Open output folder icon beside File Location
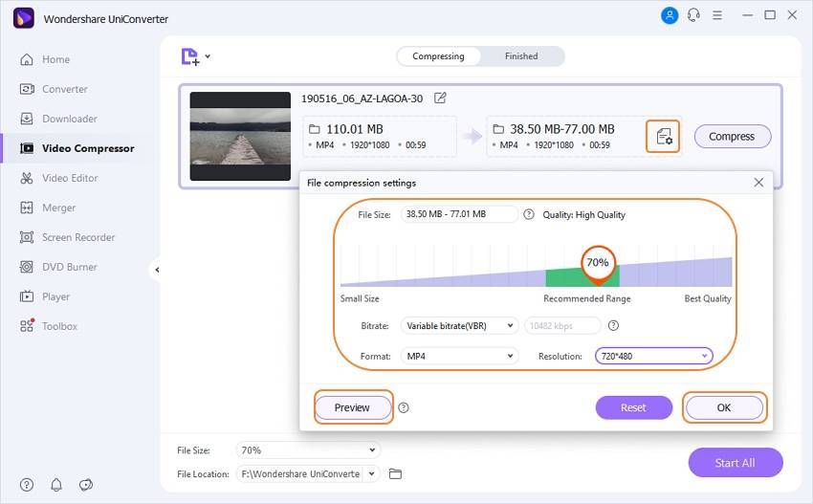 [x=395, y=473]
